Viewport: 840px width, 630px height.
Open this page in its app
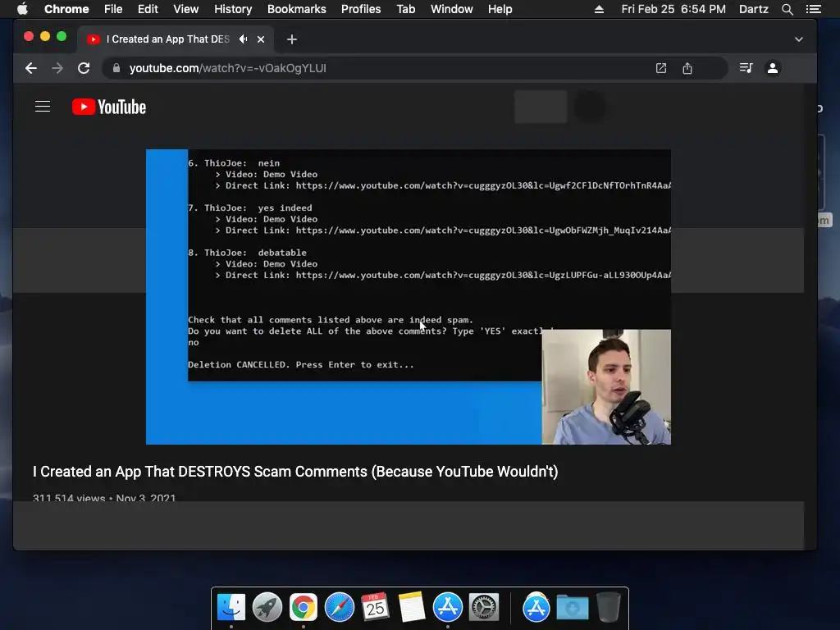click(x=661, y=68)
